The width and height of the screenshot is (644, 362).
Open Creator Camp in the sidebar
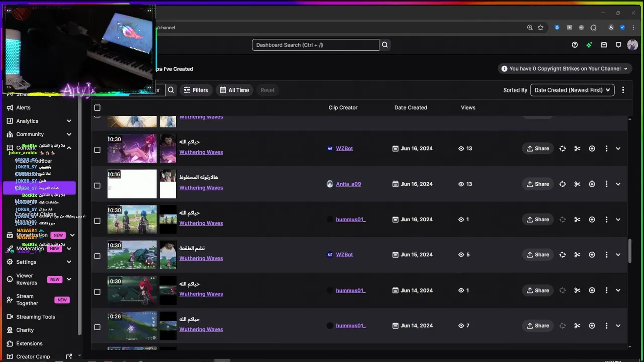[x=33, y=357]
